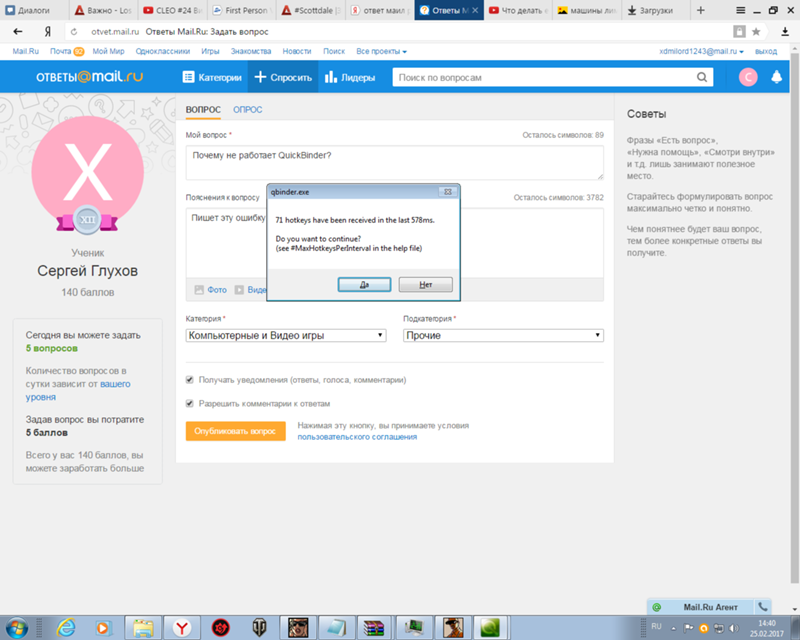
Task: Open downloads arrow in address bar
Action: [785, 32]
